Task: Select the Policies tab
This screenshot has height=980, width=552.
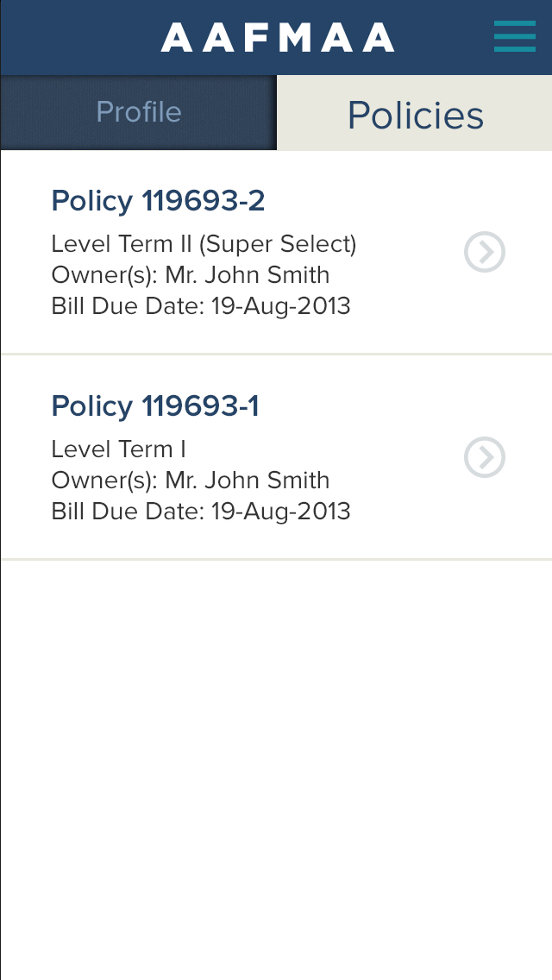Action: click(415, 114)
